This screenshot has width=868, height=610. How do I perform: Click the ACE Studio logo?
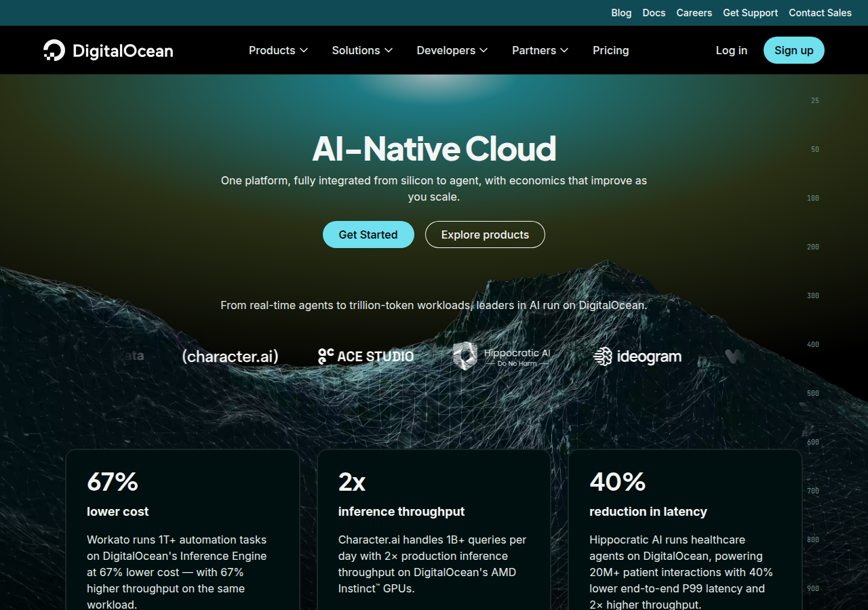(366, 356)
